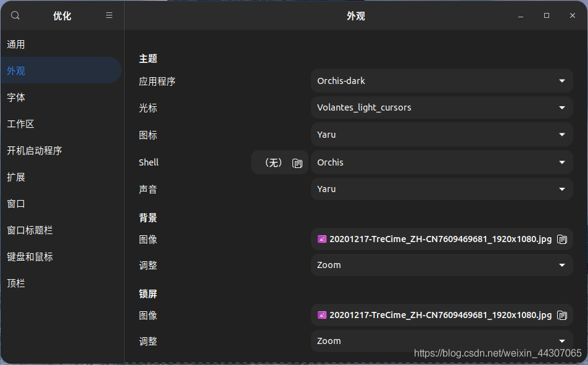Viewport: 588px width, 365px height.
Task: Click the 主题 section heading
Action: 147,59
